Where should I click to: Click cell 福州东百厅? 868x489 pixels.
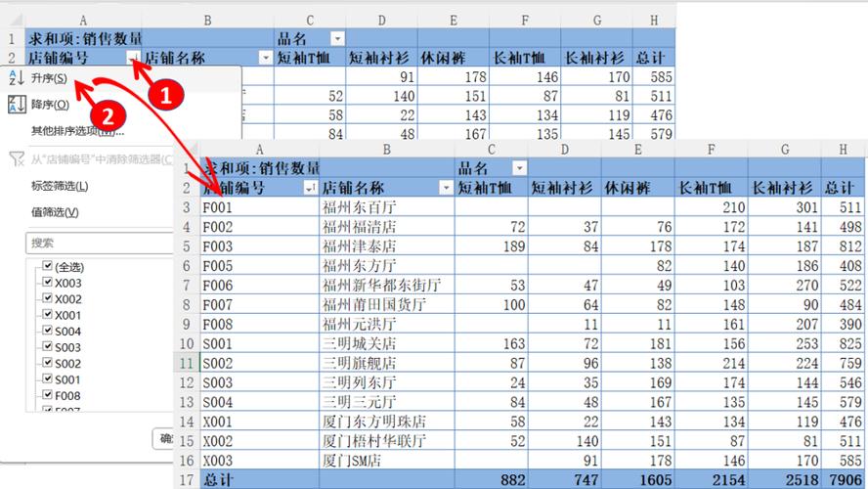coord(387,207)
